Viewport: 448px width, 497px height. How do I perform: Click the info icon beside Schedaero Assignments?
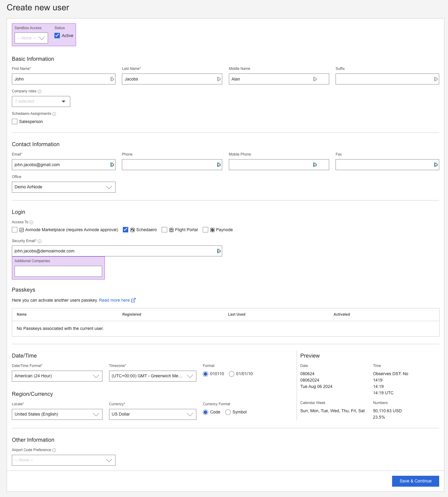coord(54,114)
